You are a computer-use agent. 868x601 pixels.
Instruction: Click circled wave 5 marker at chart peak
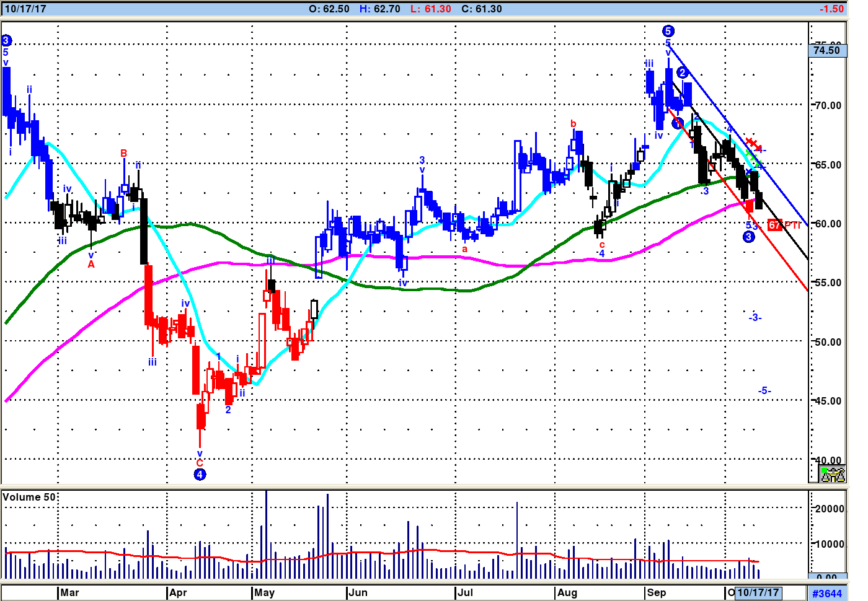[x=668, y=31]
